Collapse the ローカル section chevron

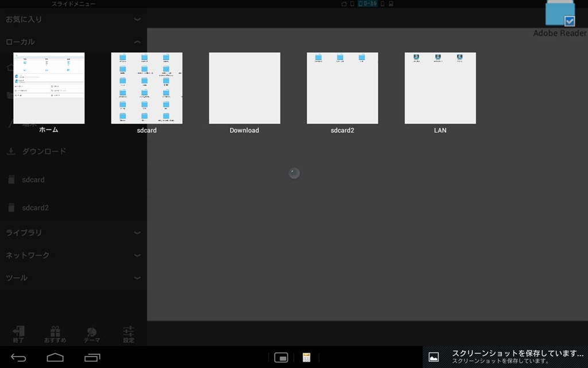(137, 41)
